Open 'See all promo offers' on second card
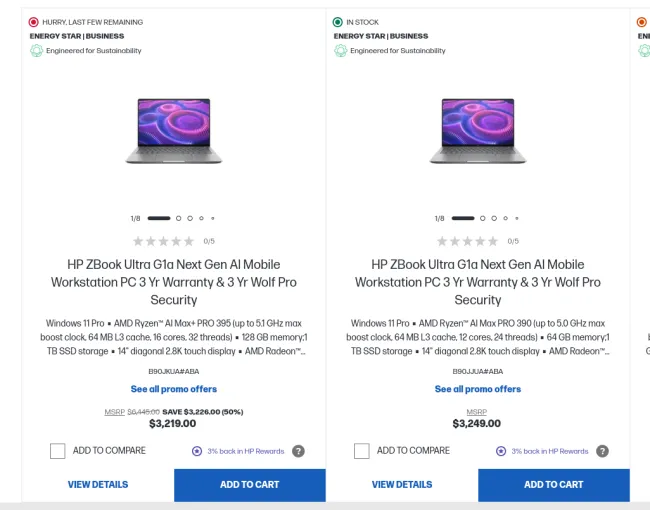The height and width of the screenshot is (510, 650). [x=478, y=389]
